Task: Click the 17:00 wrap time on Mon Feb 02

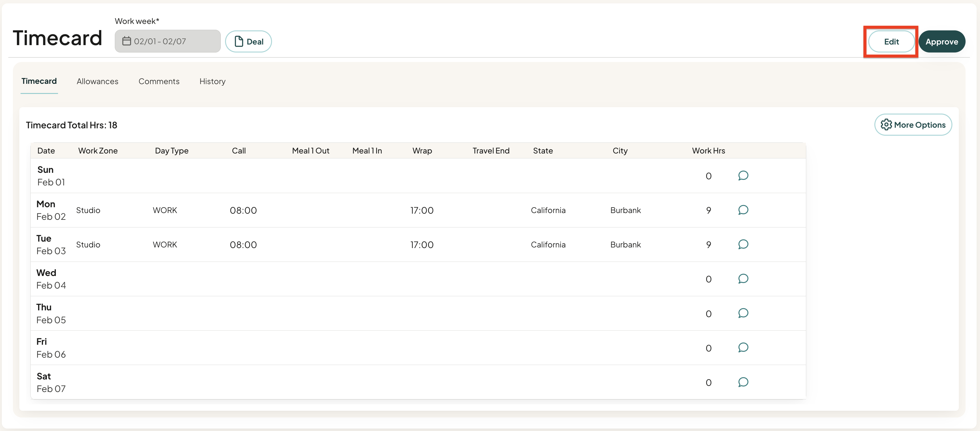Action: click(x=422, y=210)
